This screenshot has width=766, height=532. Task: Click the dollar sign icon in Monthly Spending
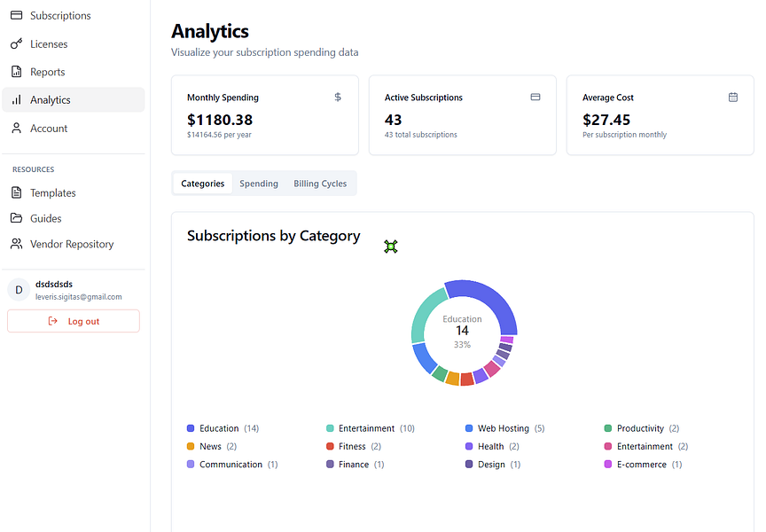338,98
